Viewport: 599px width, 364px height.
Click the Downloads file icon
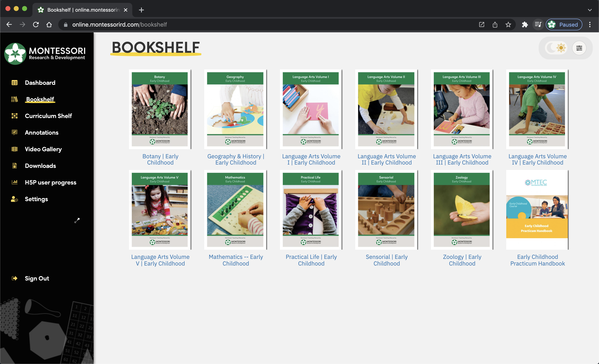[15, 166]
